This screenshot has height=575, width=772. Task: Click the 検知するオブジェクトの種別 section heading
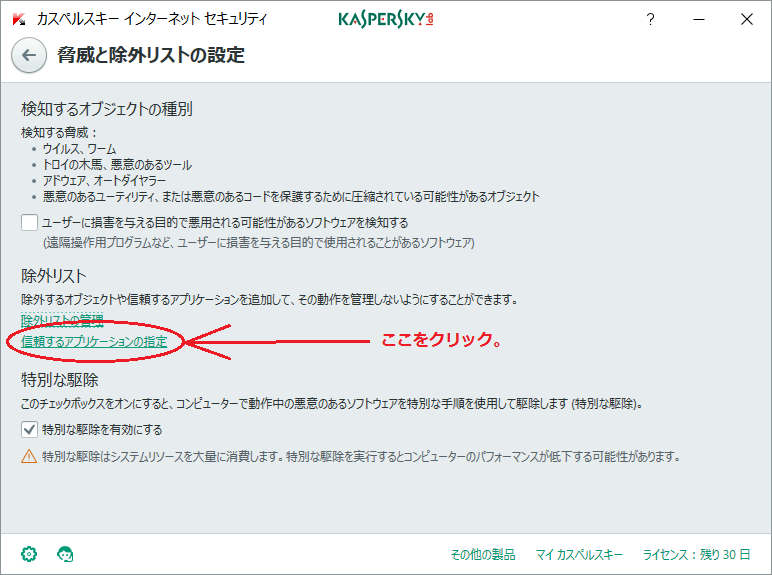click(x=107, y=109)
